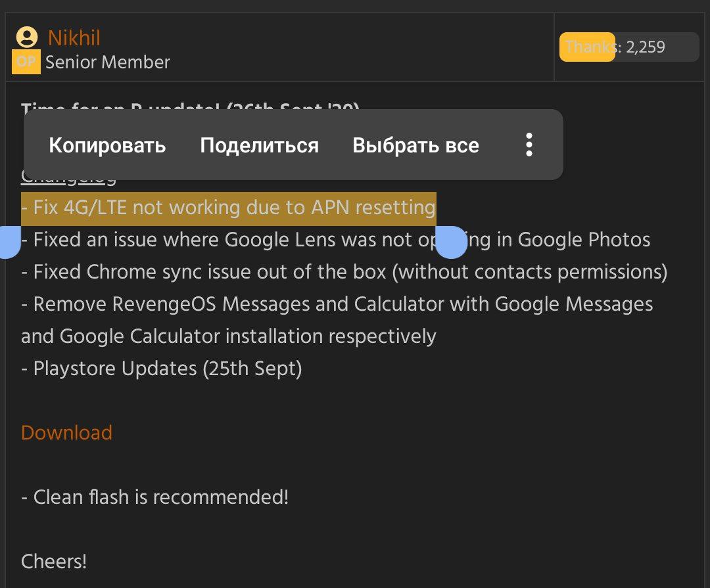Viewport: 710px width, 588px height.
Task: Open the Nikhil username link
Action: [74, 38]
